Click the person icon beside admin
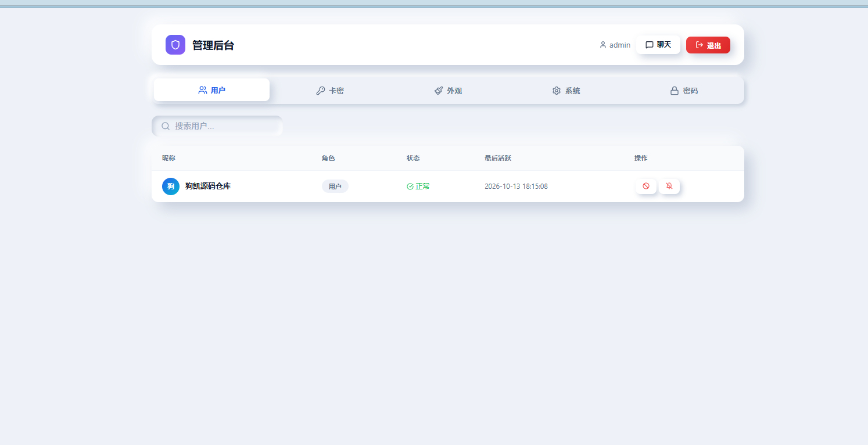The image size is (868, 445). (x=603, y=45)
